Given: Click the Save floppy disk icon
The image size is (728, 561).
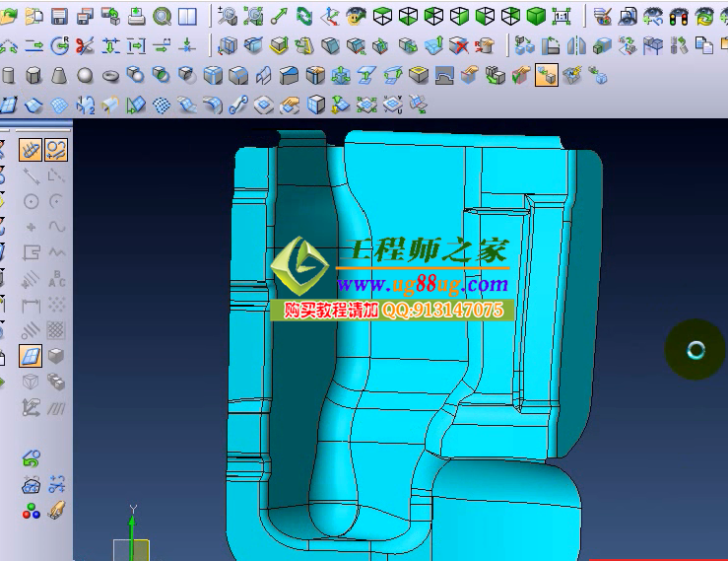Looking at the screenshot, I should (59, 16).
